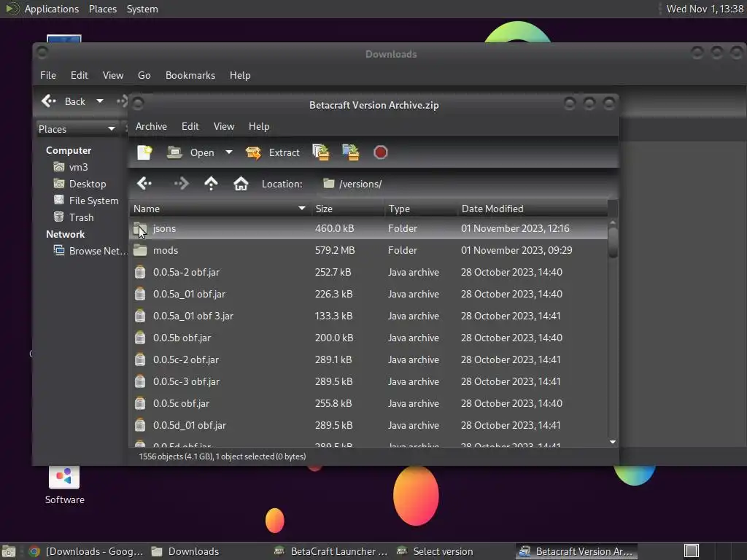Click the Add a folder to archive icon

coord(351,152)
